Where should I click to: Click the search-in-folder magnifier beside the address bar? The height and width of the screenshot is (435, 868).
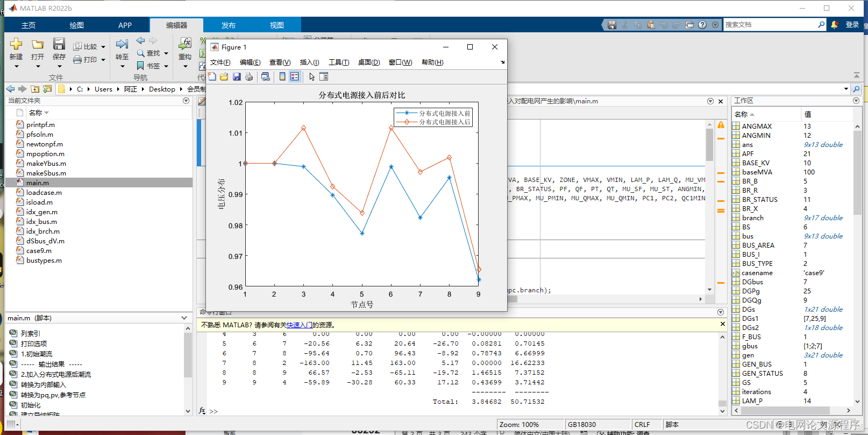click(x=856, y=89)
